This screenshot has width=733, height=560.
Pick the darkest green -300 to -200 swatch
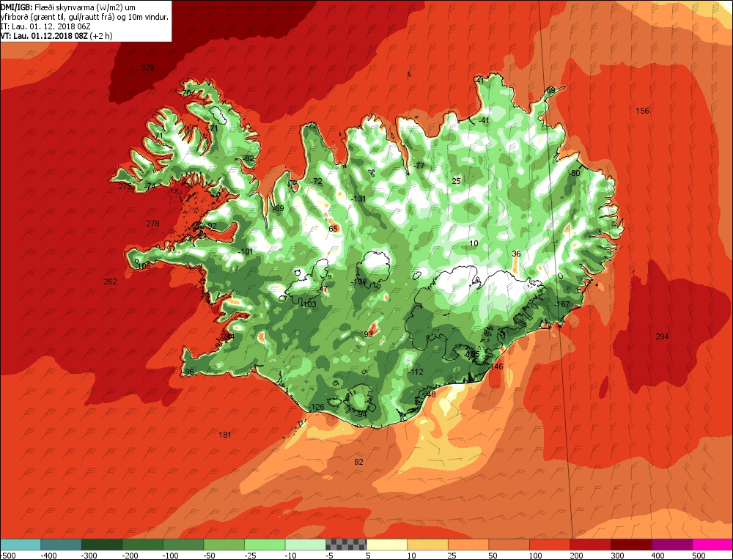[x=102, y=545]
